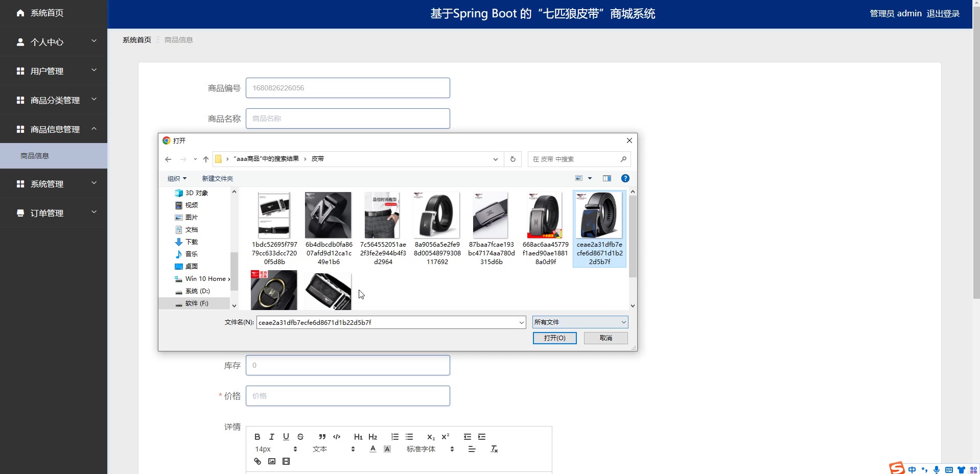Open the 组织 menu in the dialog
This screenshot has height=474, width=980.
click(177, 178)
